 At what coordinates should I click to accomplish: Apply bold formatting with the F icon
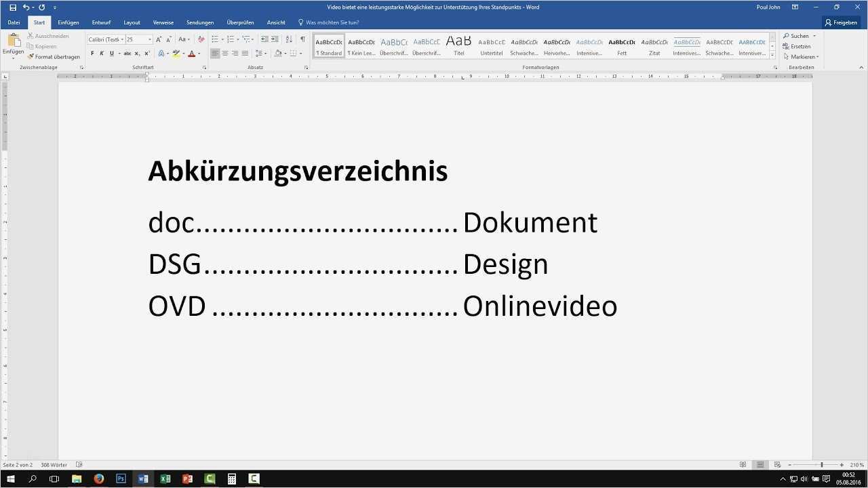[x=92, y=53]
